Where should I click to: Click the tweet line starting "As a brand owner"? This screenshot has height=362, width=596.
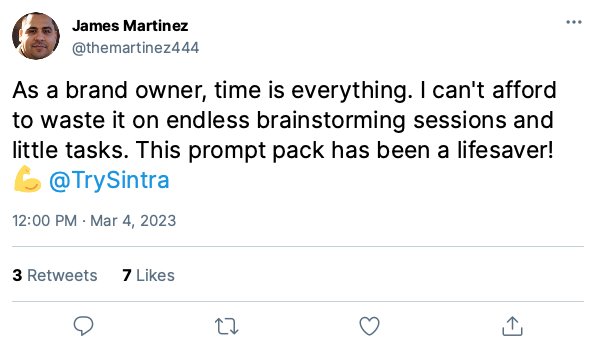284,91
